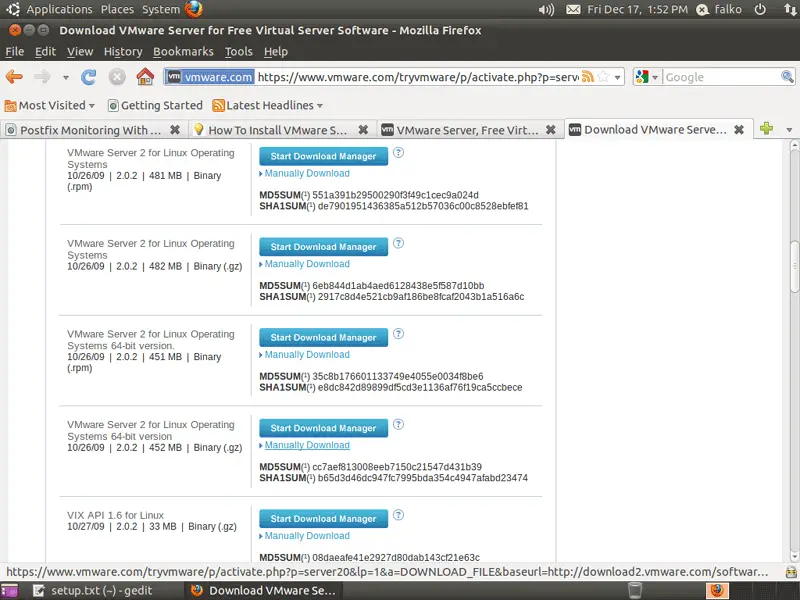Open the Getting Started bookmark
Viewport: 800px width, 600px height.
156,105
